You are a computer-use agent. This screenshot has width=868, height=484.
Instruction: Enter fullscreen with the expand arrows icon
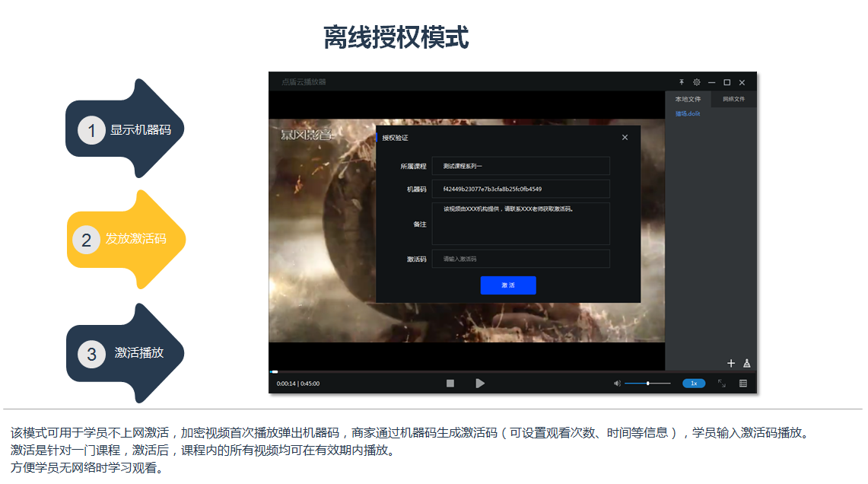click(722, 384)
